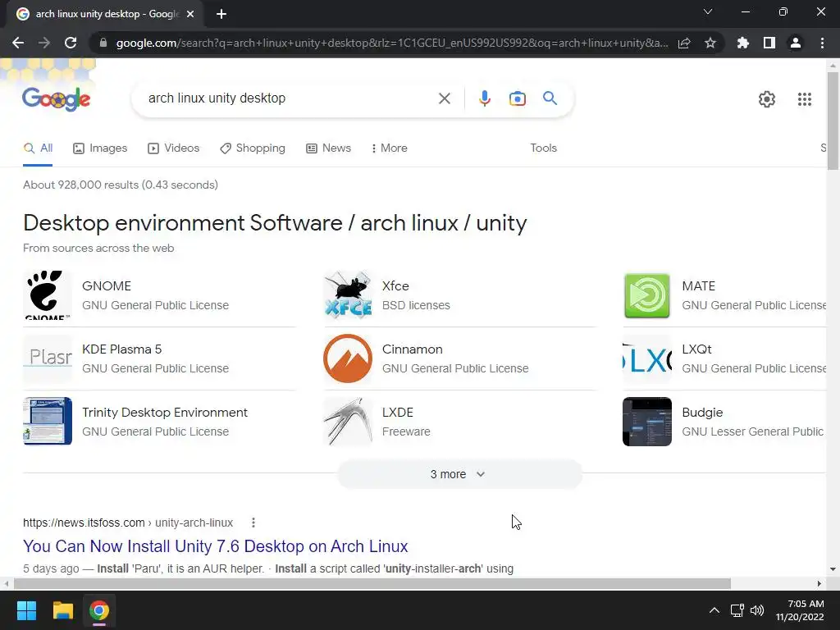Click the Cinnamon title text
The width and height of the screenshot is (840, 630).
pyautogui.click(x=412, y=349)
